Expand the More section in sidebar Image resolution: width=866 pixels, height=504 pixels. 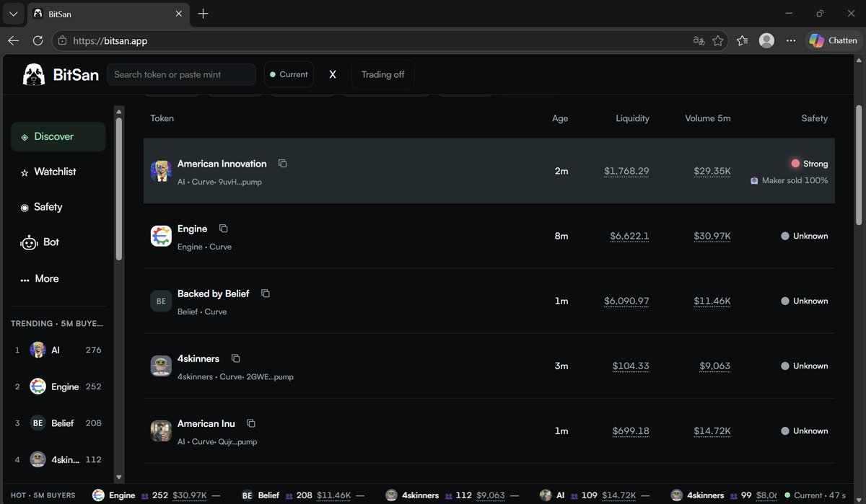coord(58,278)
